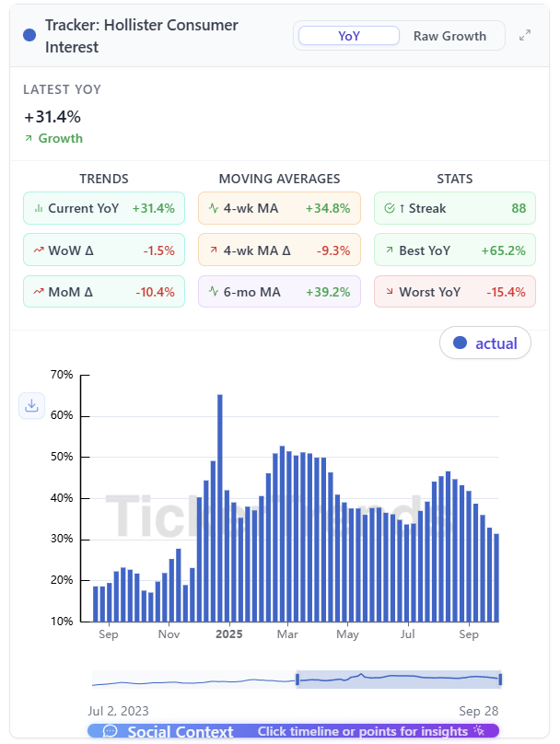Click the 4-wk MA Δ card
The image size is (560, 744).
pos(279,250)
